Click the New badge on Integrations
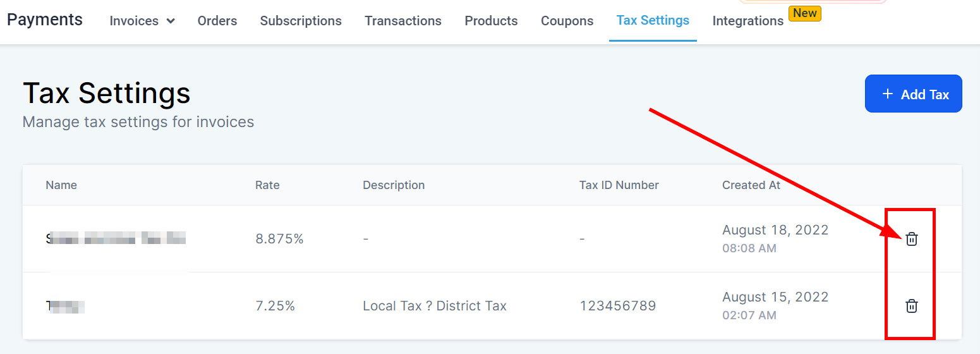Image resolution: width=980 pixels, height=354 pixels. tap(804, 13)
